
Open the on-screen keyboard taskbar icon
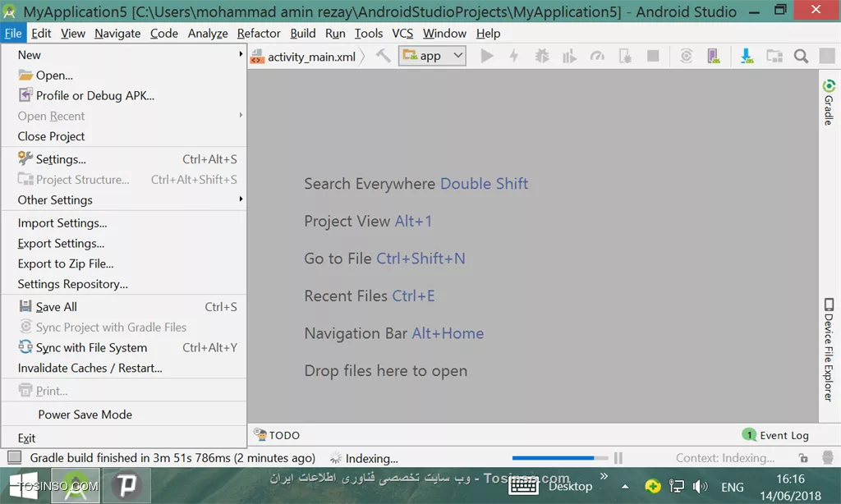(x=523, y=486)
